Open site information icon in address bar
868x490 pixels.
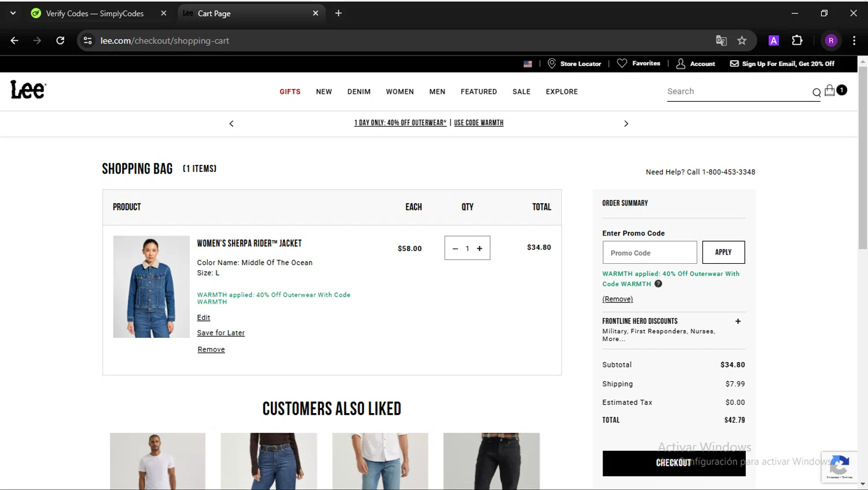pyautogui.click(x=88, y=40)
